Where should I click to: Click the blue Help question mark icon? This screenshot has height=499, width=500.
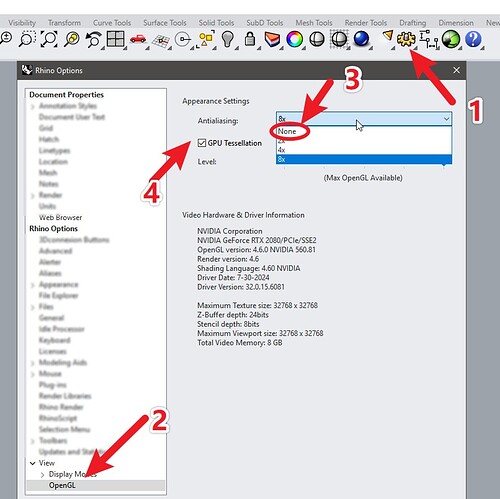coord(473,39)
